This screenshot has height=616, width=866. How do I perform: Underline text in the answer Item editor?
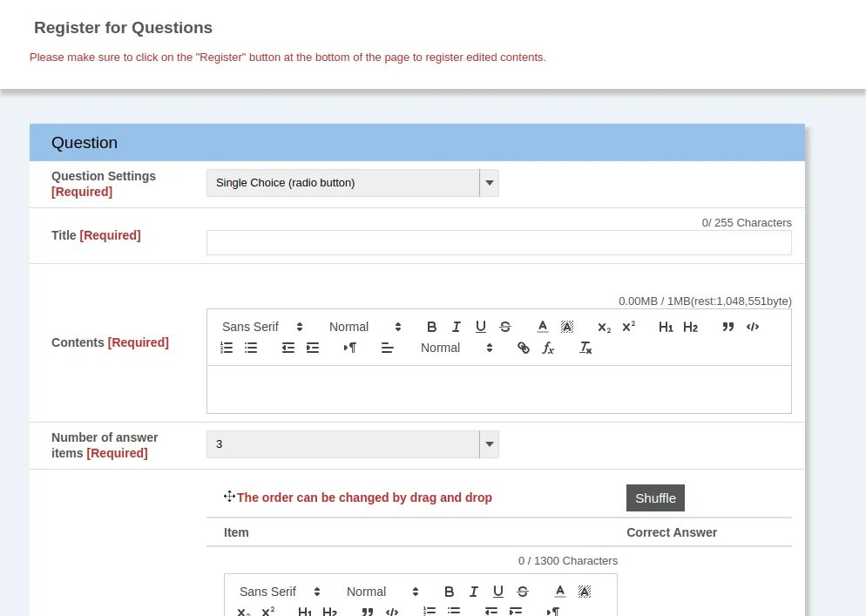pos(497,592)
